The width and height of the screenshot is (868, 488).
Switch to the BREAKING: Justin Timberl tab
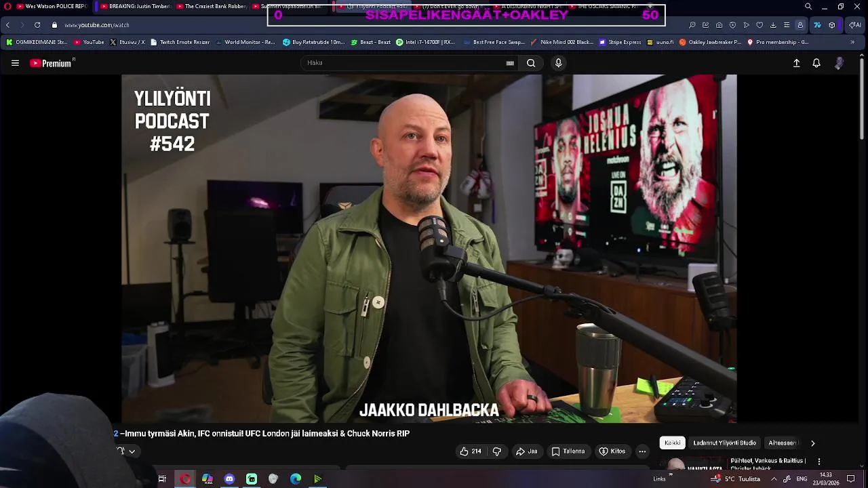pos(136,7)
